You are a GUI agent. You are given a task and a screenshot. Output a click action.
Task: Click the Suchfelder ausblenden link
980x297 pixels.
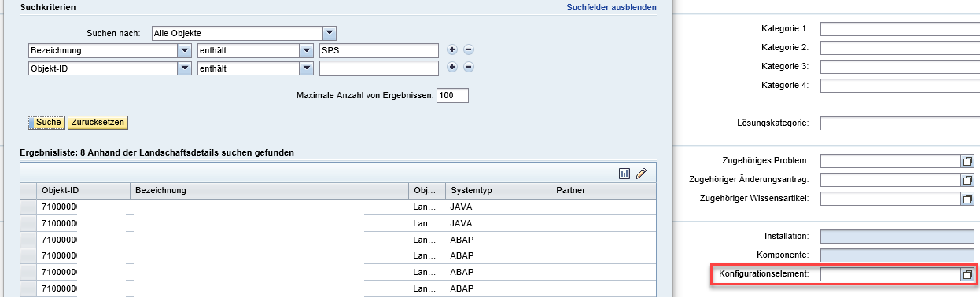611,7
